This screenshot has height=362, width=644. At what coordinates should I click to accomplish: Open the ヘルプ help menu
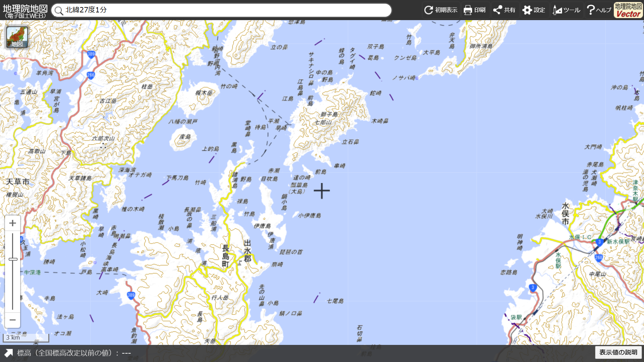coord(599,10)
